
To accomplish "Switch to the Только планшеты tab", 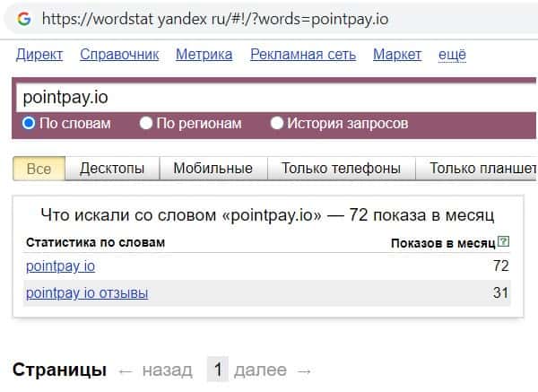I will click(x=477, y=169).
